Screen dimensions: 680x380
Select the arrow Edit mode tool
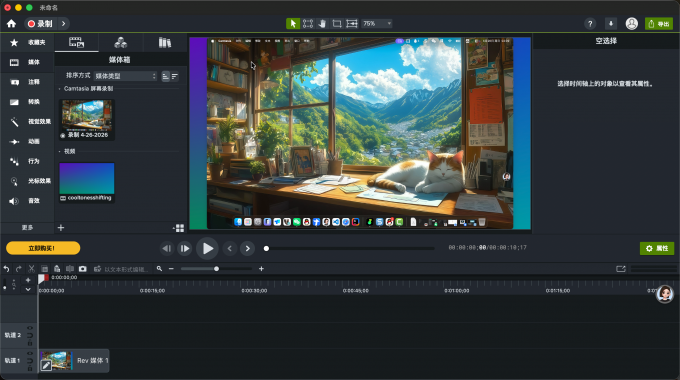point(293,23)
